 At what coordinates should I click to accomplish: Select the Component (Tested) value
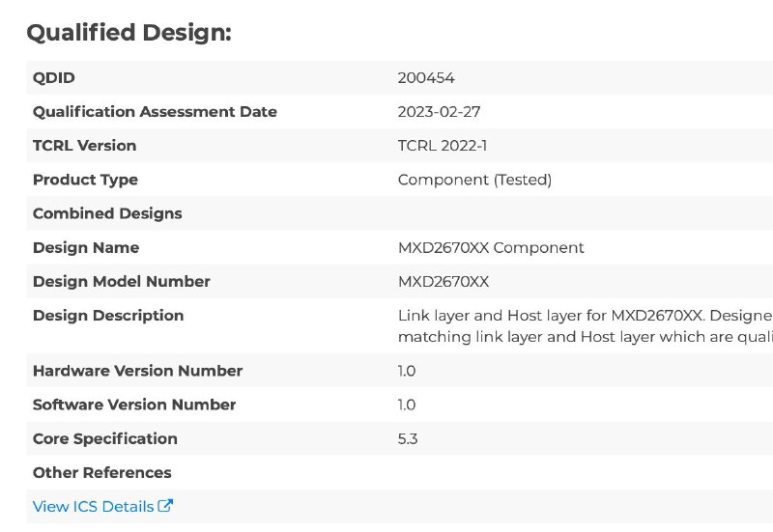click(x=474, y=180)
